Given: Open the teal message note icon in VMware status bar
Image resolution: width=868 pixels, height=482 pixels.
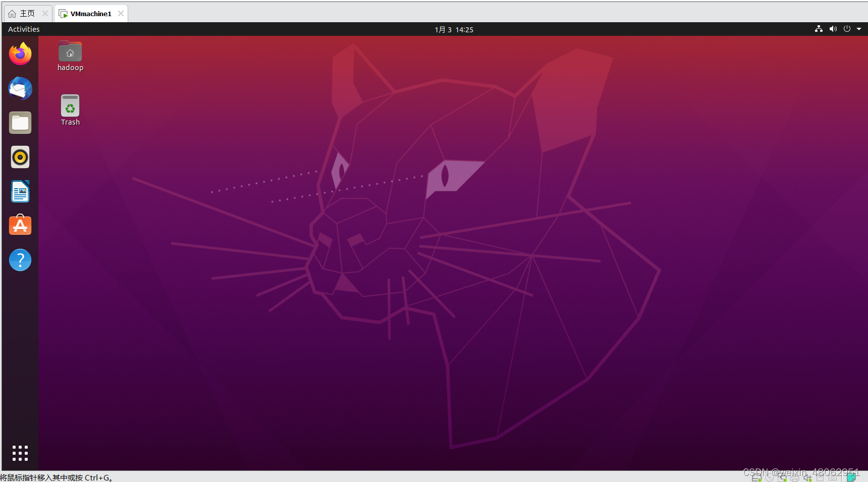Looking at the screenshot, I should pos(852,476).
